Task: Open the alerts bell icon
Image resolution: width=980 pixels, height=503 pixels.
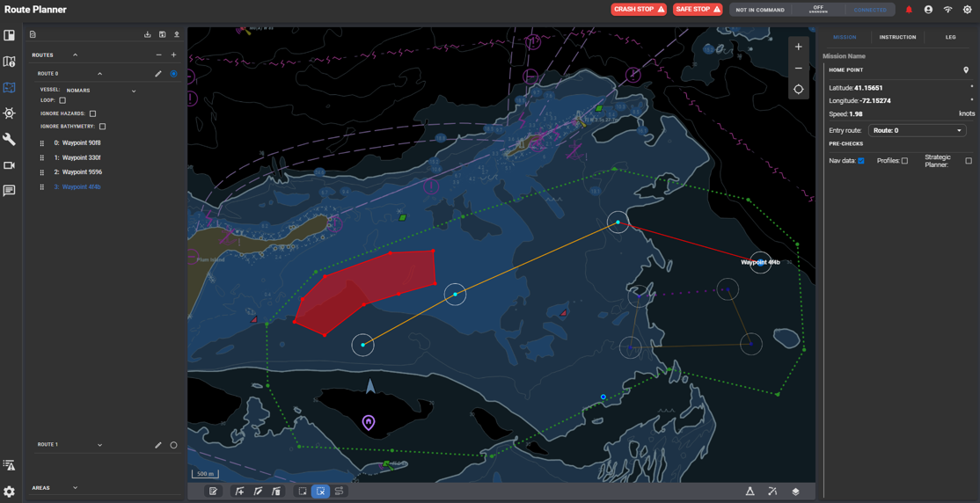Action: [909, 10]
